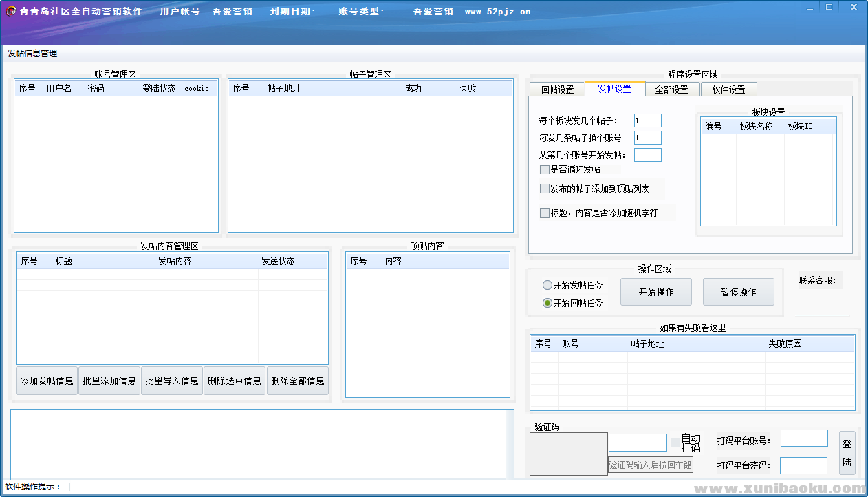Enable the 是否循环发帖 checkbox
The image size is (868, 497).
click(545, 169)
